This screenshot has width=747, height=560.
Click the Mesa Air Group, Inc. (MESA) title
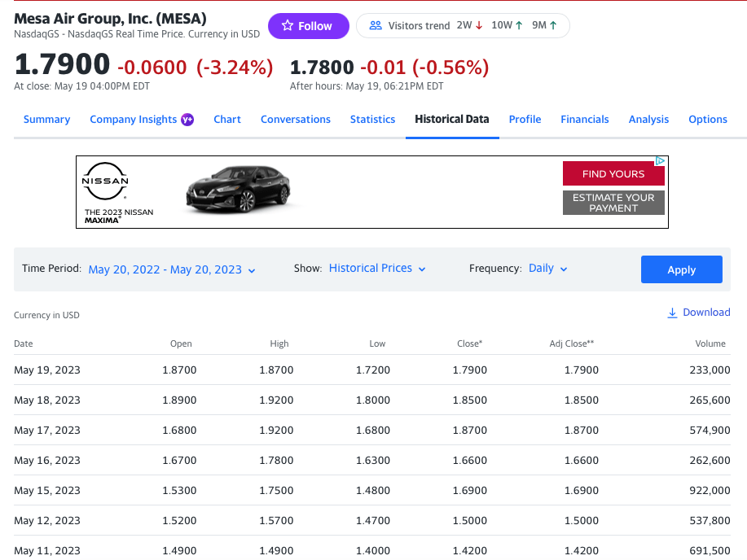tap(110, 19)
